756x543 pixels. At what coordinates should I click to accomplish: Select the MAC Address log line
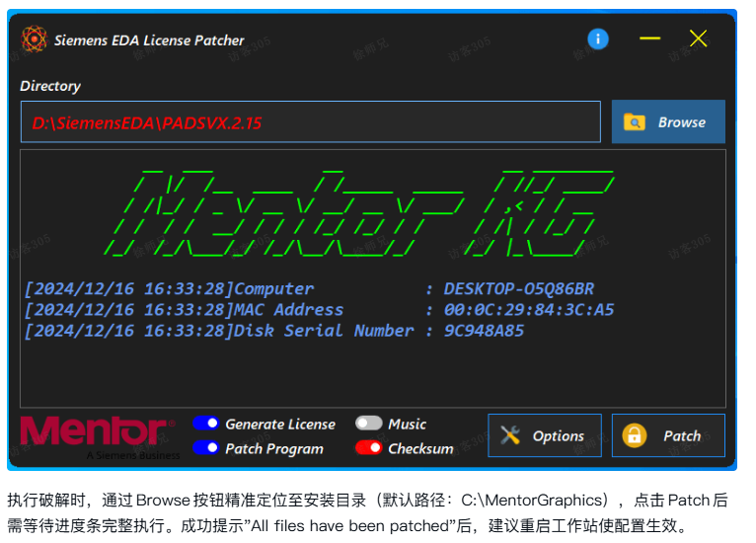tap(318, 310)
